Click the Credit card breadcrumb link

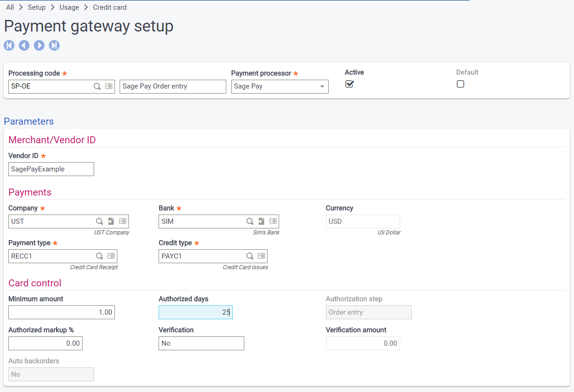[x=109, y=7]
